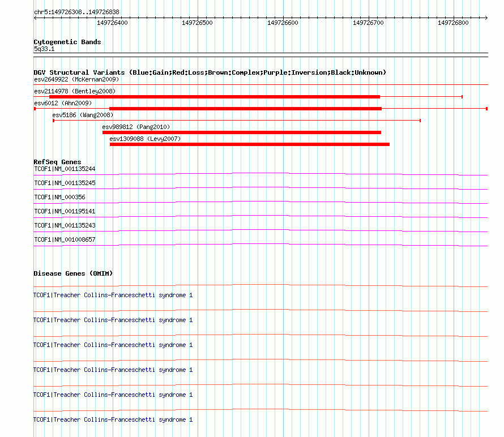Select transcript TCOF1|NM_001135244
Image resolution: width=504 pixels, height=437 pixels.
(x=65, y=169)
